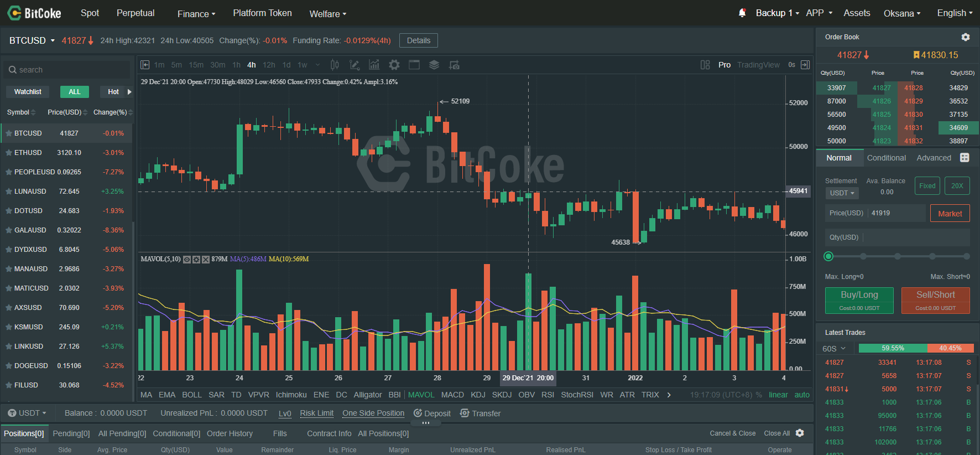Click the Market price button

[950, 214]
